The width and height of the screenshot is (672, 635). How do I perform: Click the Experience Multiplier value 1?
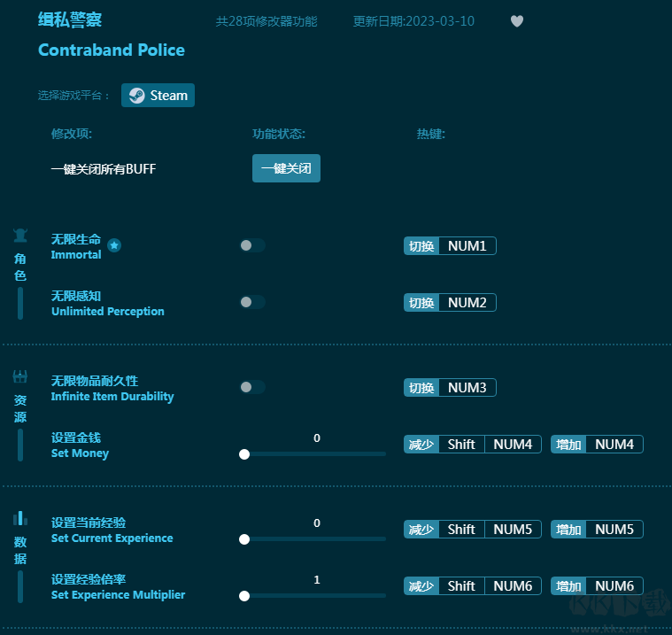317,579
